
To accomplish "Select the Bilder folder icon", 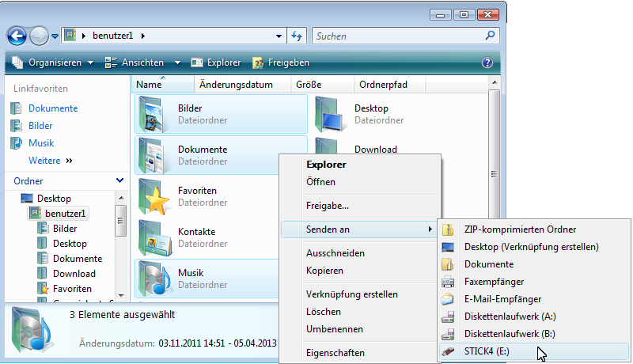I will point(151,115).
